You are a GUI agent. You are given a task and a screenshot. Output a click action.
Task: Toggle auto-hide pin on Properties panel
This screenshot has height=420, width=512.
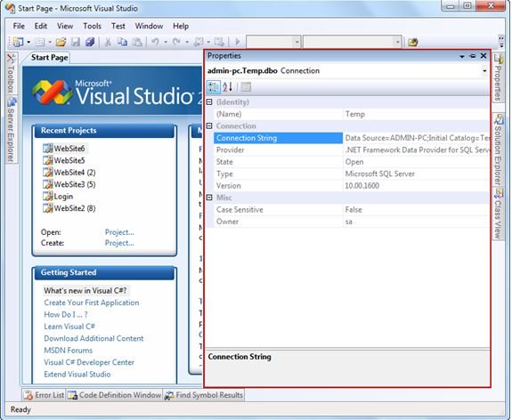473,56
